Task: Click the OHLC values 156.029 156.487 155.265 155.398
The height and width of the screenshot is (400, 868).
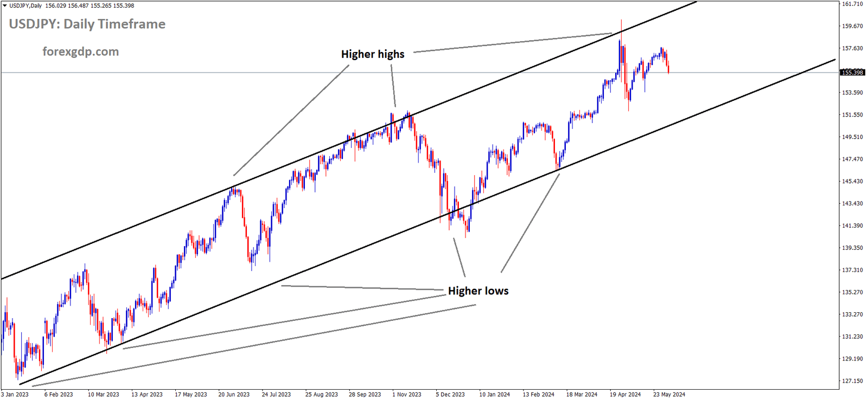Action: (x=90, y=5)
